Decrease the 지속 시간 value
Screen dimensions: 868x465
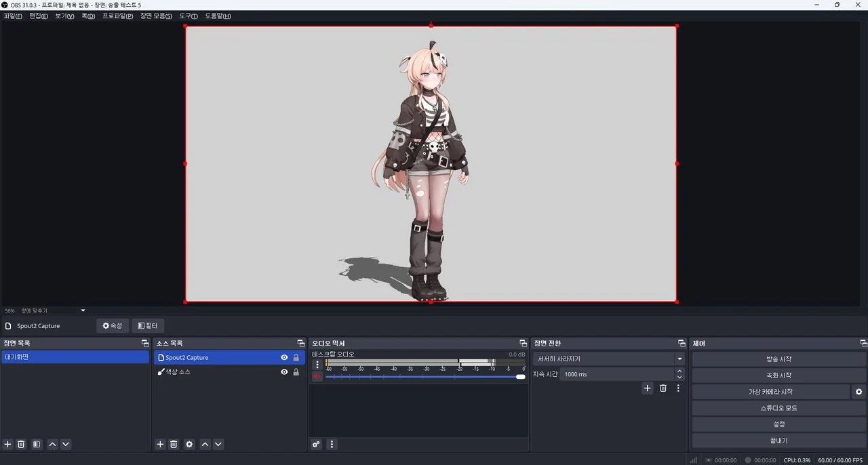[679, 378]
